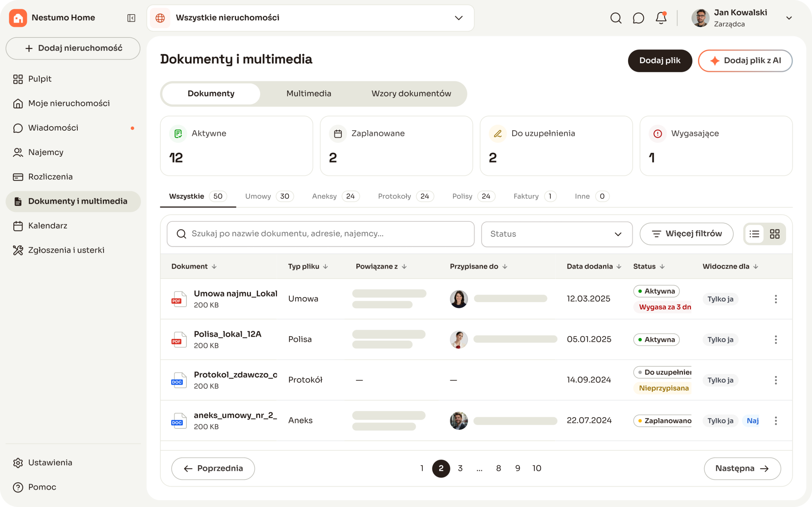Open the Status filter dropdown

[x=557, y=234]
